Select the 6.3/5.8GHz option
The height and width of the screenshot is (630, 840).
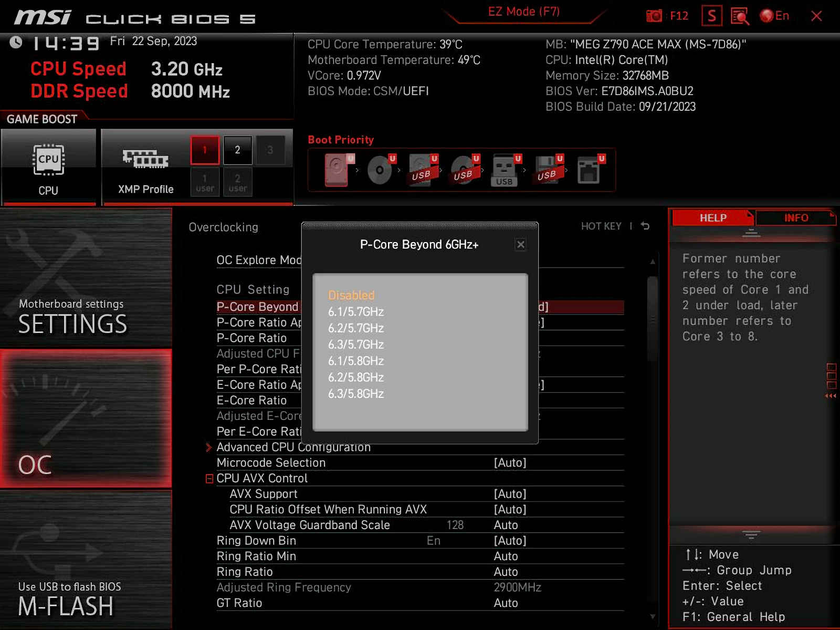click(x=355, y=394)
